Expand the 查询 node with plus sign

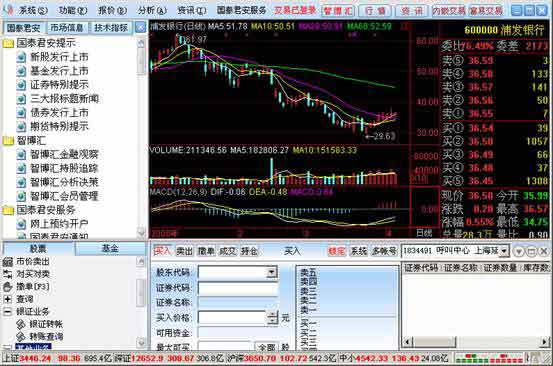click(7, 299)
